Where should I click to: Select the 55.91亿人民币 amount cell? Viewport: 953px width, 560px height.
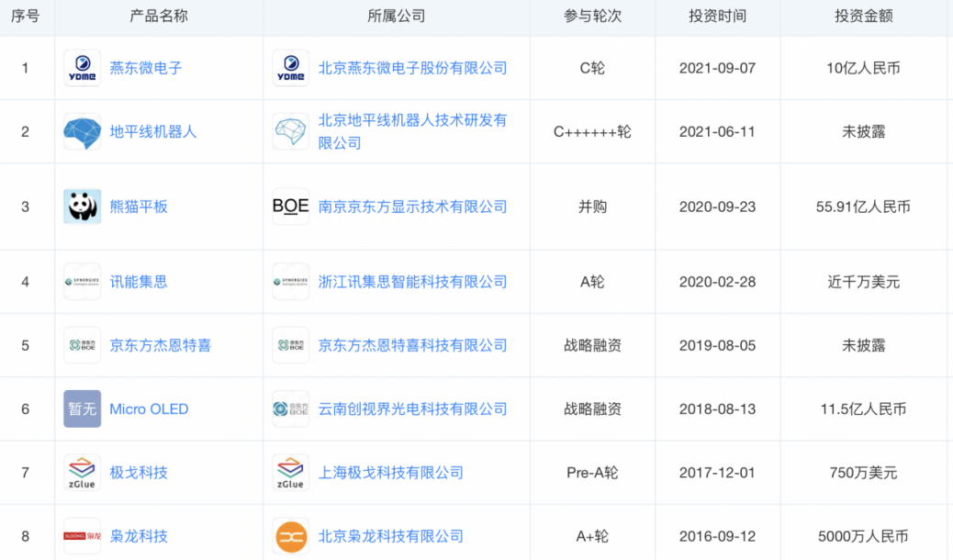point(864,207)
